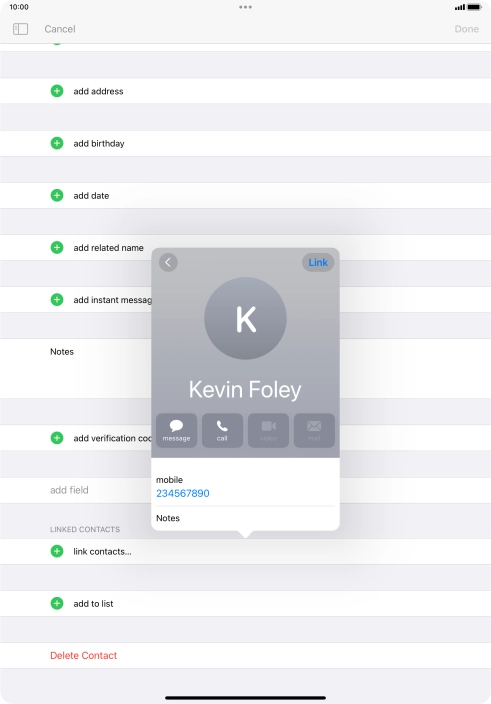Tap the green plus beside link contacts
This screenshot has width=491, height=704.
57,551
